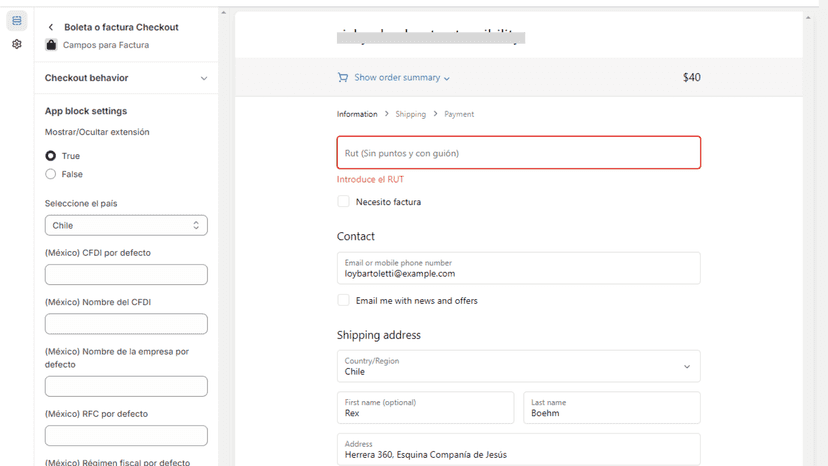Select the False radio option

[x=50, y=174]
